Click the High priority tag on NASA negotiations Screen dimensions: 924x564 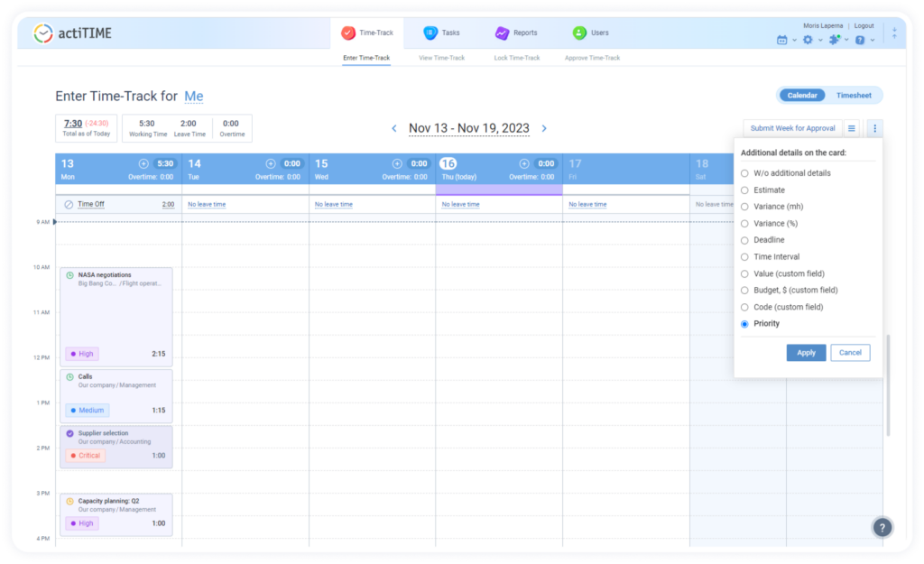82,355
